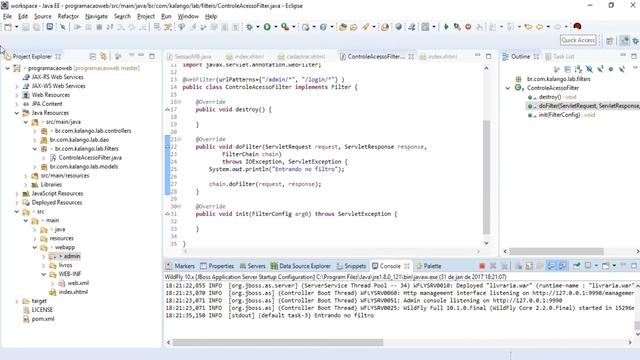This screenshot has height=360, width=640.
Task: Toggle Hide Fields in Outline toolbar
Action: tap(589, 69)
